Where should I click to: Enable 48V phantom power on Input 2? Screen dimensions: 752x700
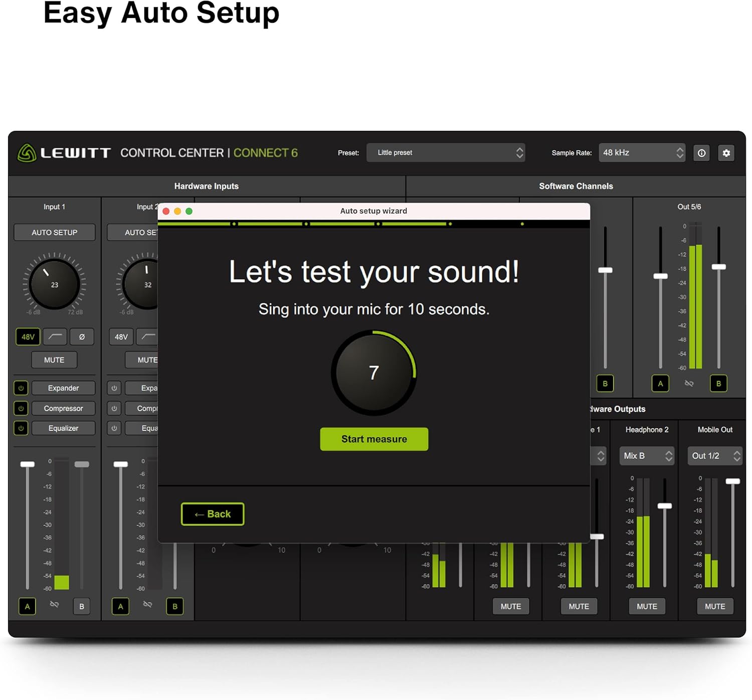click(x=121, y=336)
